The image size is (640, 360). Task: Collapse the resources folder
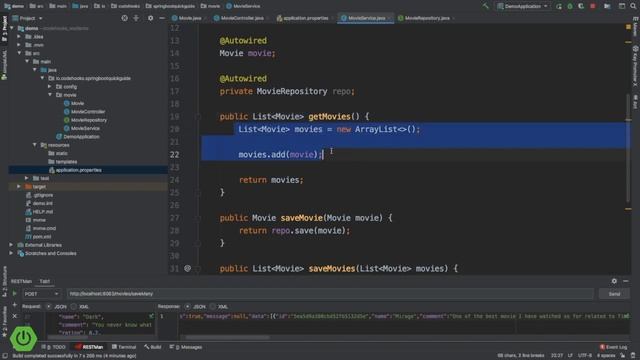click(35, 145)
